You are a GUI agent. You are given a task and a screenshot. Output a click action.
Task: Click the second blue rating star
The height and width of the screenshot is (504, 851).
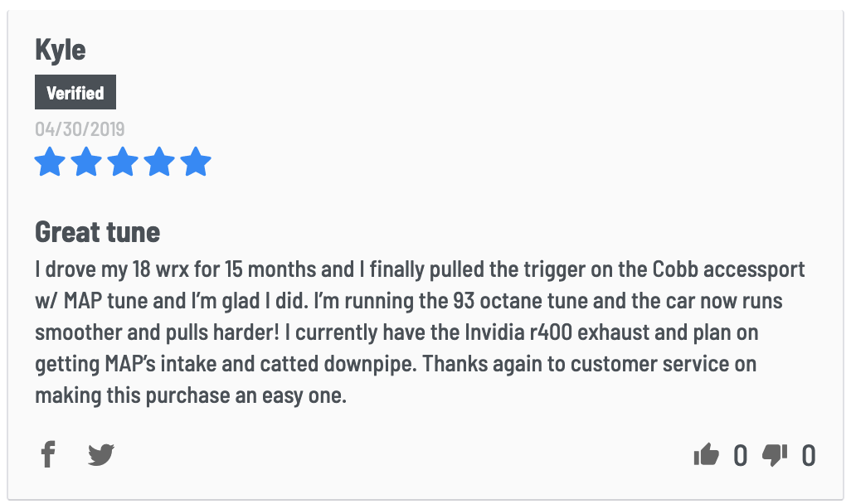coord(86,162)
